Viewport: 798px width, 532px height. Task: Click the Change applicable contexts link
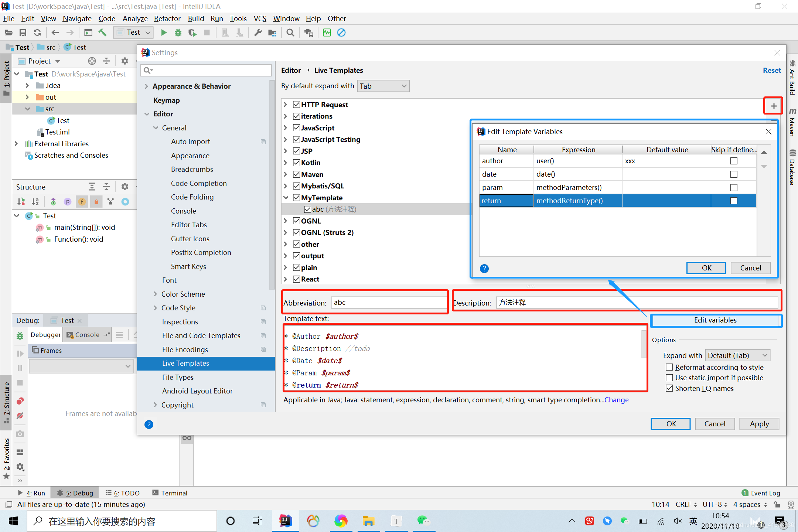[616, 400]
